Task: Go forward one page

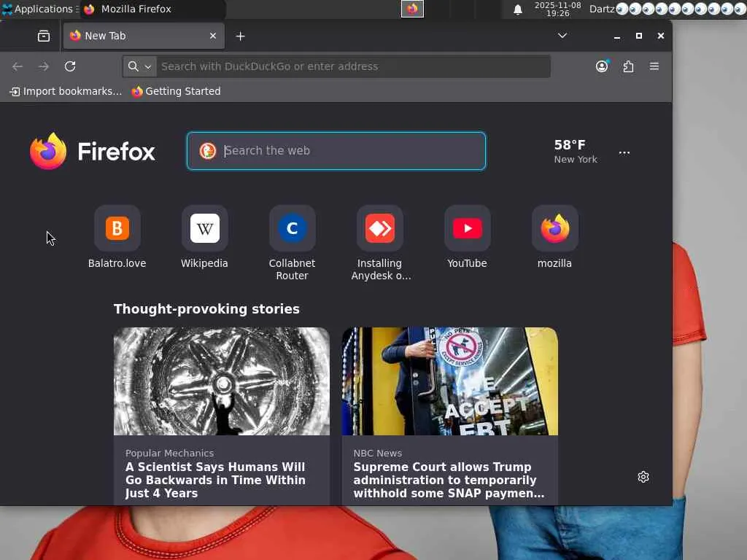Action: point(44,66)
